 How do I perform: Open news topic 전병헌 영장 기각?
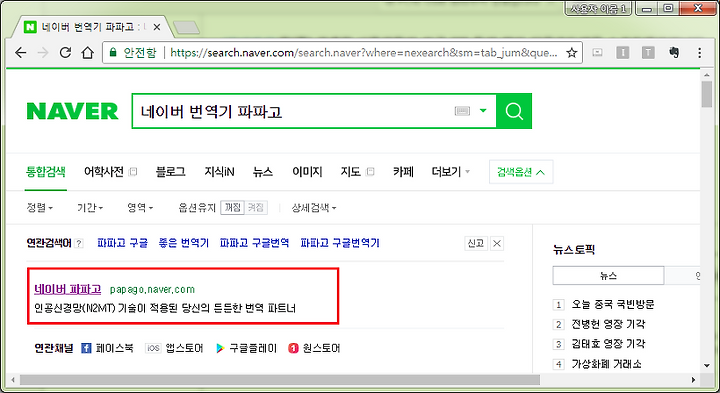(608, 325)
